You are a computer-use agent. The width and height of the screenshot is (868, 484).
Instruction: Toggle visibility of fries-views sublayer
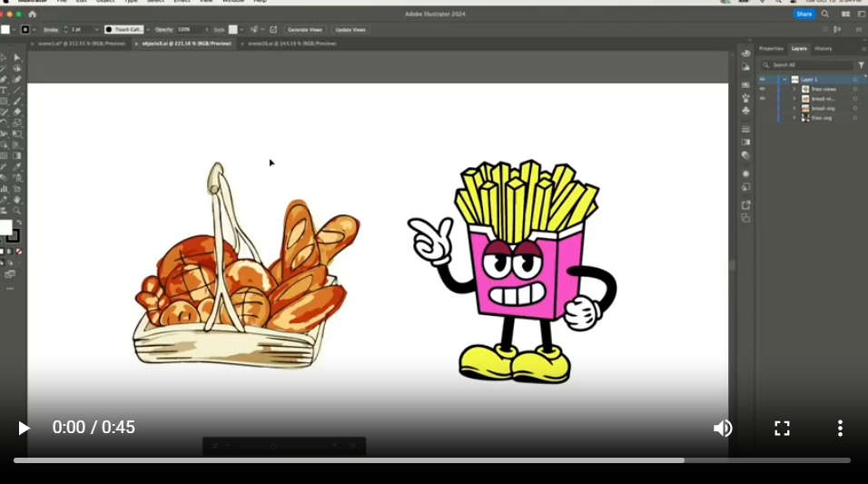763,89
